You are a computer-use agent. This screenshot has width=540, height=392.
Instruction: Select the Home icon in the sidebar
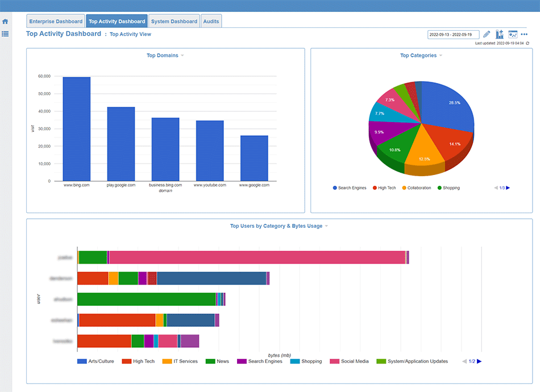point(5,20)
